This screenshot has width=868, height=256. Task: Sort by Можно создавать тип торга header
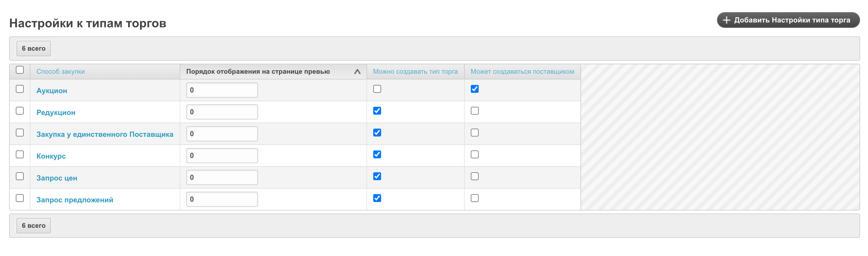[x=415, y=72]
